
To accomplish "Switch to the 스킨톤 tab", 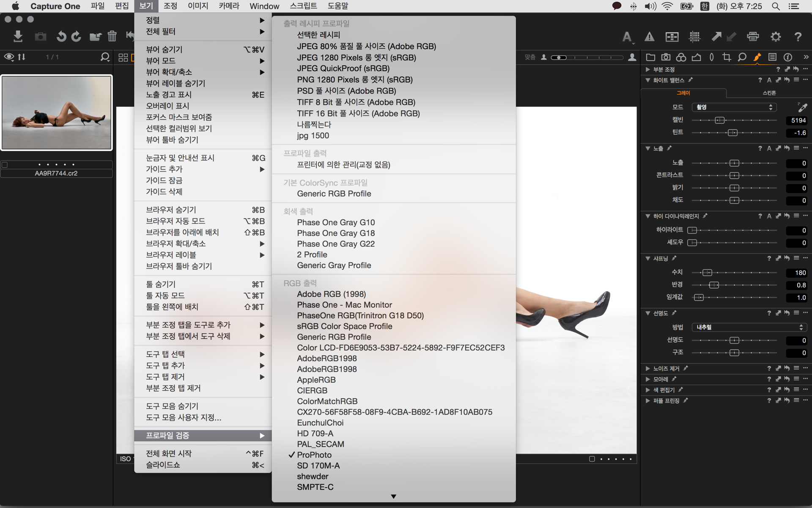I will click(x=768, y=93).
